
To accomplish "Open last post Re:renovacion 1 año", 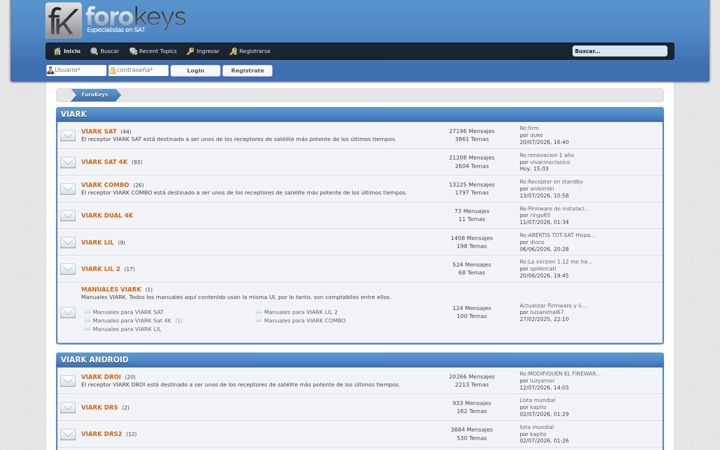I will 546,155.
